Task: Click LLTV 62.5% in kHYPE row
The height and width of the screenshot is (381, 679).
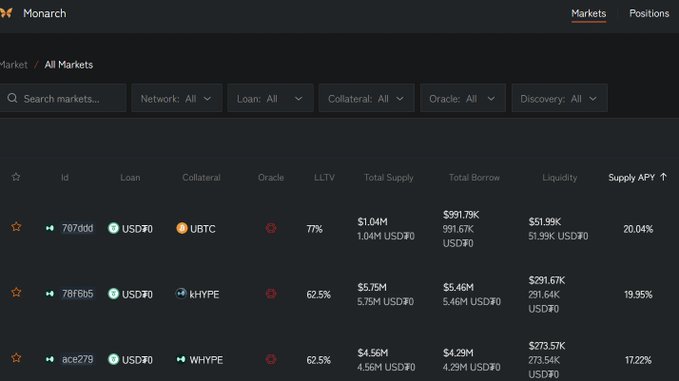Action: [x=318, y=294]
